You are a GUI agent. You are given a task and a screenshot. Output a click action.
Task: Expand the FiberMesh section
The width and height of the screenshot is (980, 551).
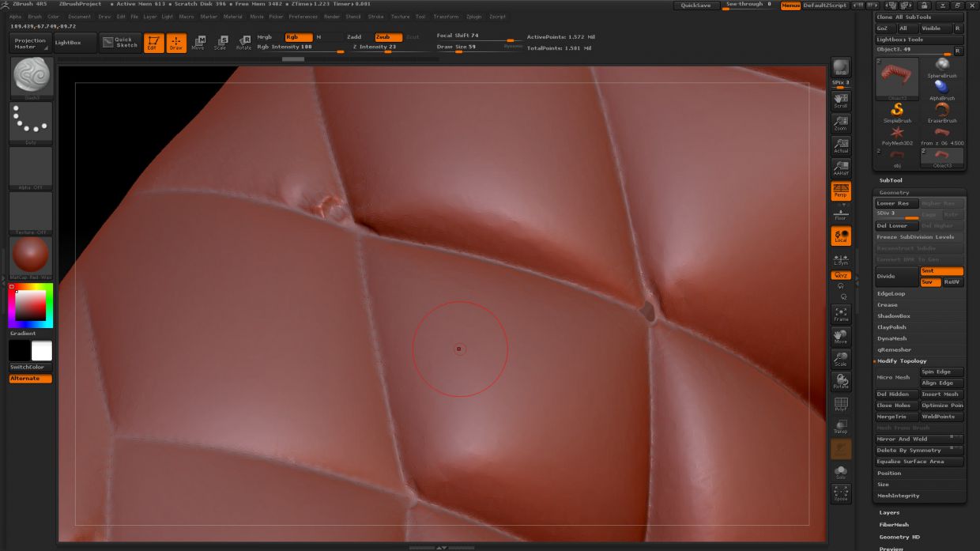click(x=894, y=524)
